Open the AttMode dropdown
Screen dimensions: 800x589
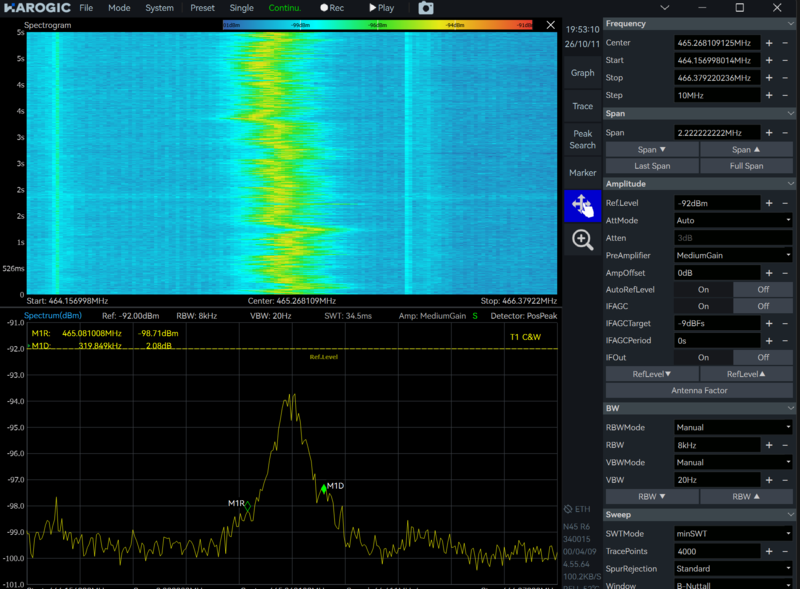click(x=733, y=220)
